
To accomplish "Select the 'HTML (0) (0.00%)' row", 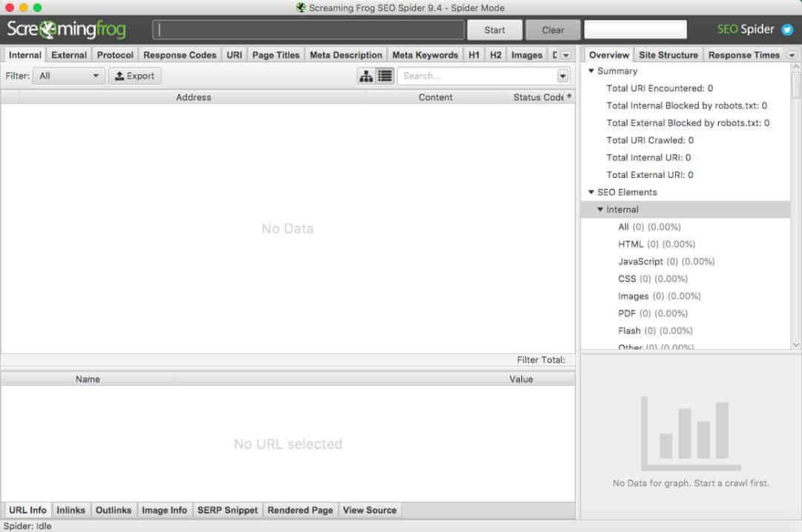I will click(x=685, y=244).
